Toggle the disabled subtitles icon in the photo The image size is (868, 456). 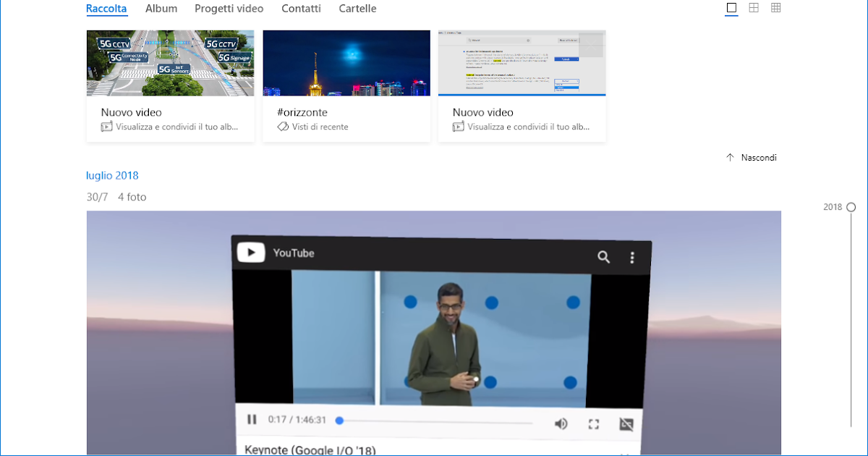point(626,424)
